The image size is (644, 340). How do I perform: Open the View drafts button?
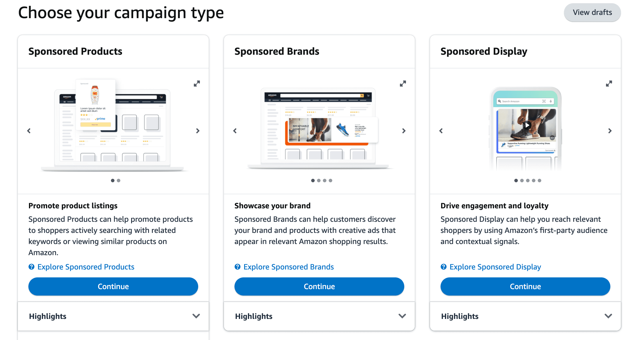[x=592, y=12]
